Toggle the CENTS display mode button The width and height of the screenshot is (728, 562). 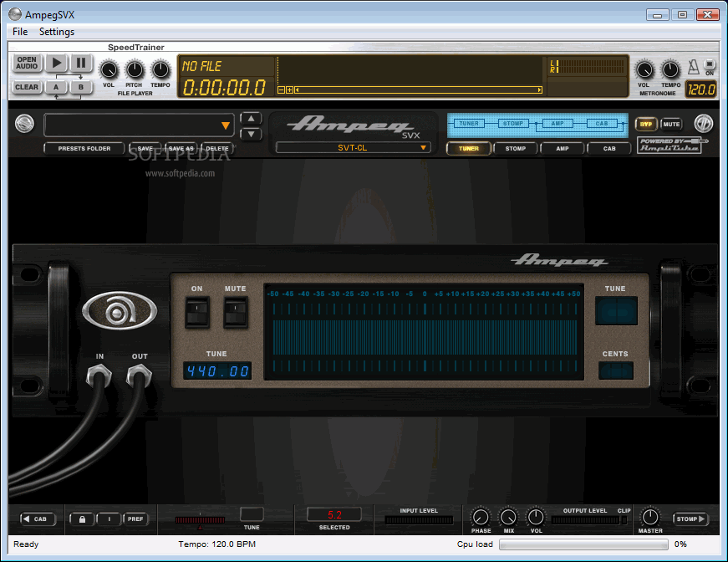click(x=616, y=370)
